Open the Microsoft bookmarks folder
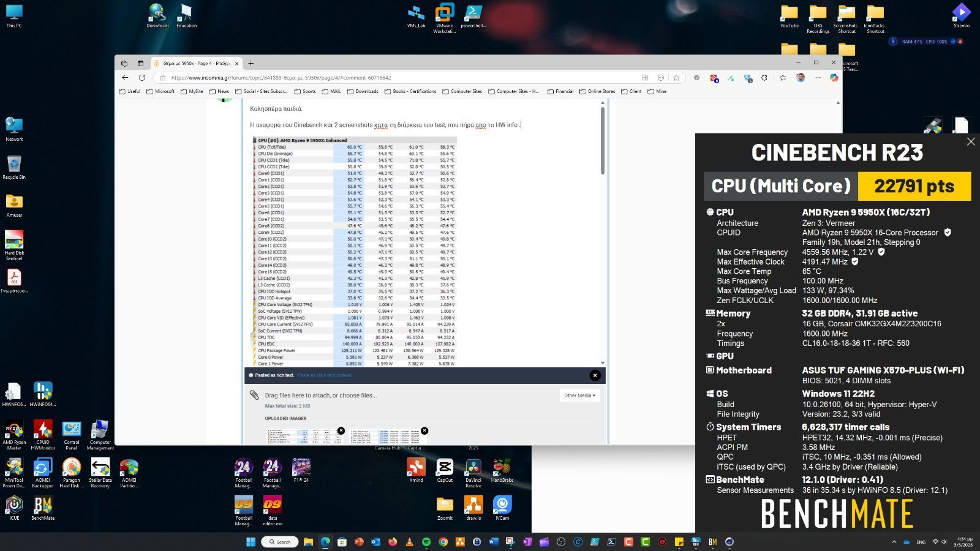This screenshot has height=551, width=980. [160, 91]
